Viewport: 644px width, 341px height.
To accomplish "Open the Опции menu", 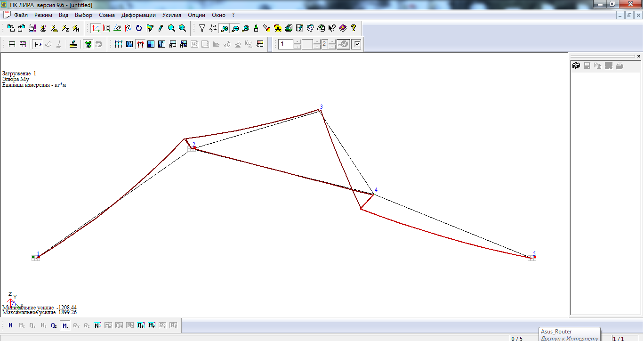I will [196, 15].
